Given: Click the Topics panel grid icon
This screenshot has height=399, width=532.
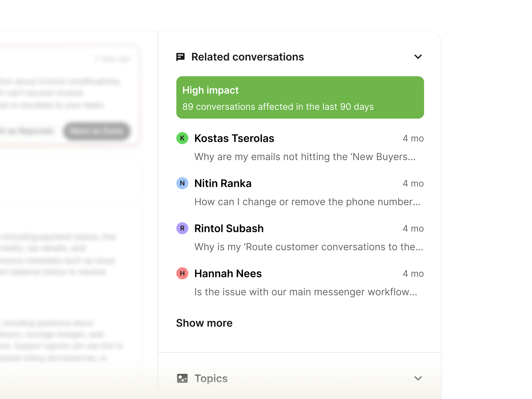Looking at the screenshot, I should coord(183,378).
